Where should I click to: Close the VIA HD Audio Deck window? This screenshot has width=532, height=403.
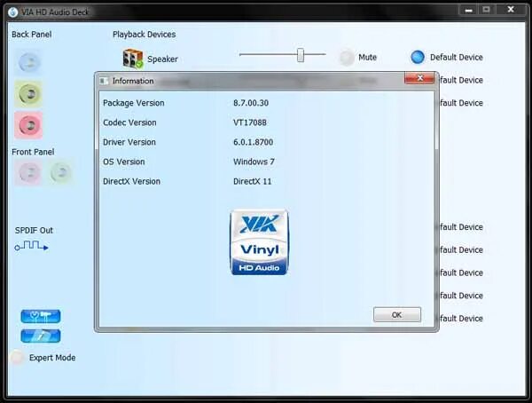click(511, 10)
